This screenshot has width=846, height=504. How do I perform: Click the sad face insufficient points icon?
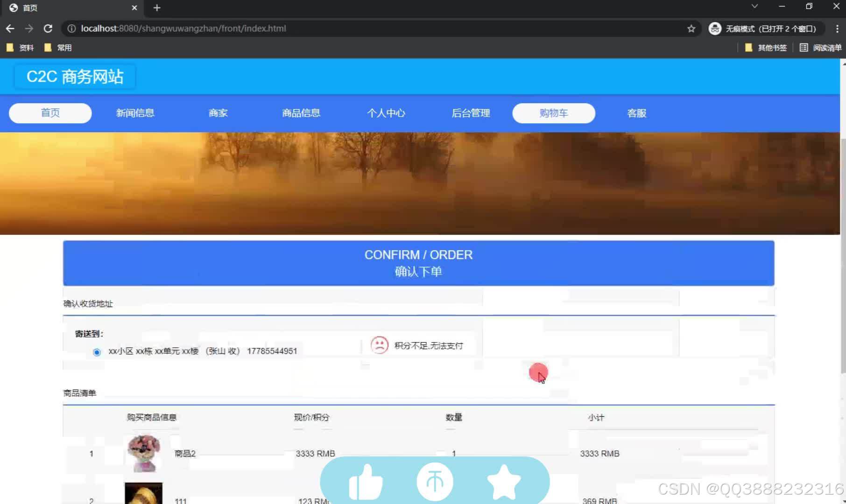(380, 345)
